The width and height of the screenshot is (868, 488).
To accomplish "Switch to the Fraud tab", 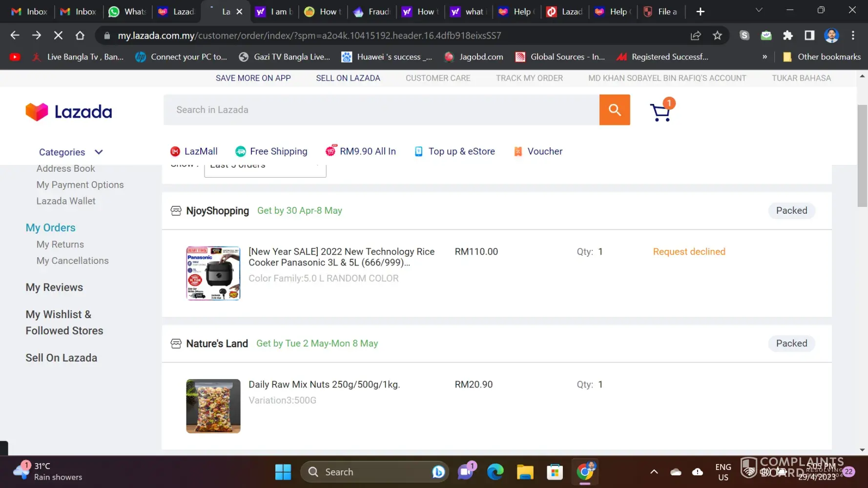I will coord(372,11).
